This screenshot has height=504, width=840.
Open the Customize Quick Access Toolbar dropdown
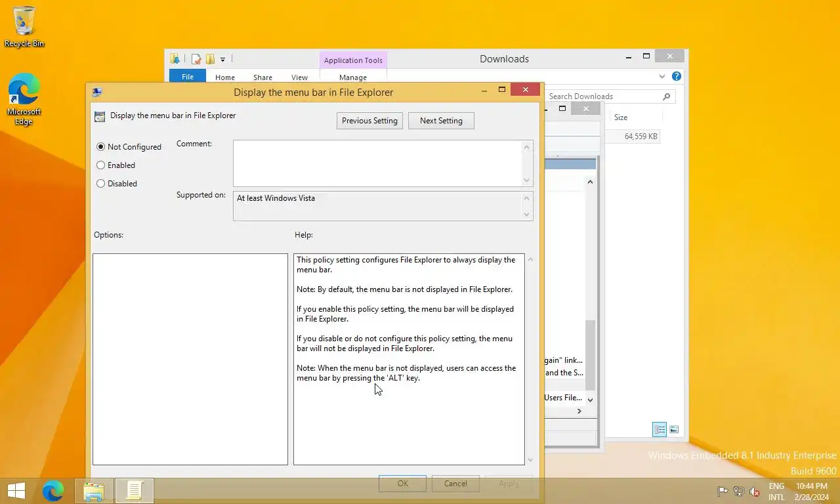pos(222,60)
